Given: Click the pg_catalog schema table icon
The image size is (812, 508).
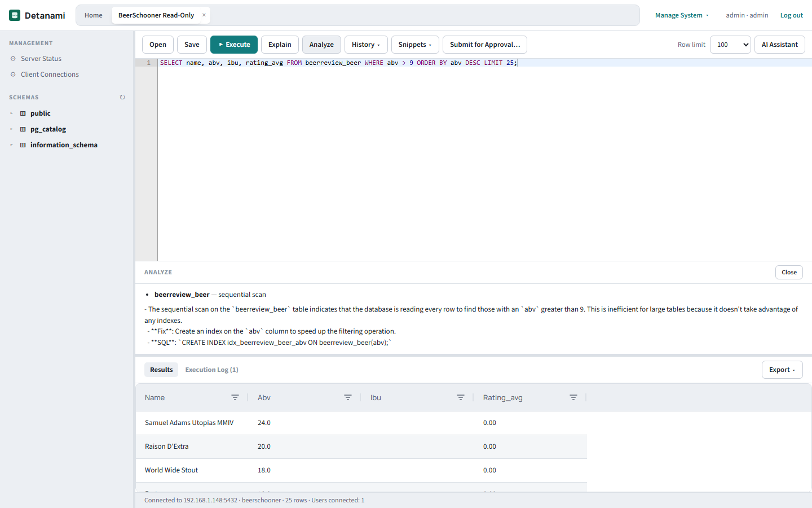Looking at the screenshot, I should (x=23, y=129).
